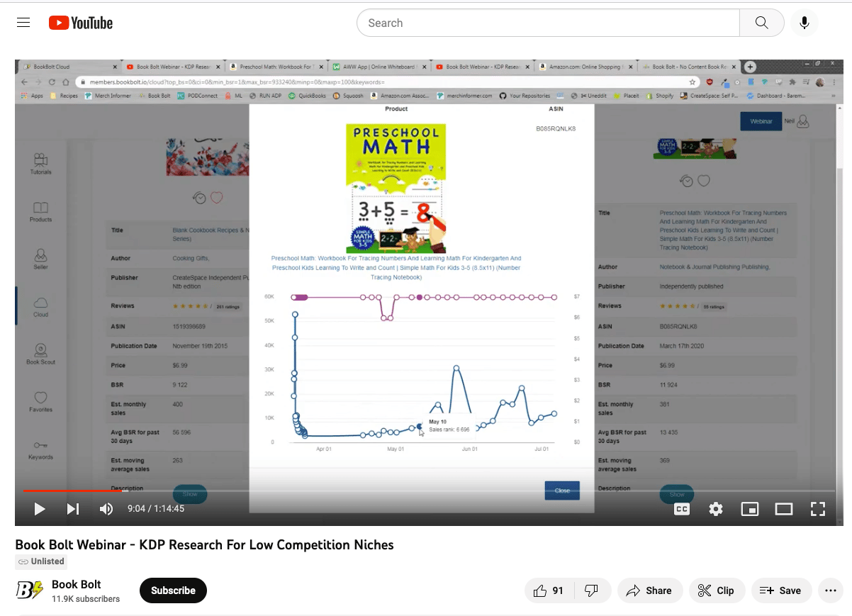This screenshot has width=852, height=616.
Task: Favorite the left product with its heart icon
Action: [217, 198]
